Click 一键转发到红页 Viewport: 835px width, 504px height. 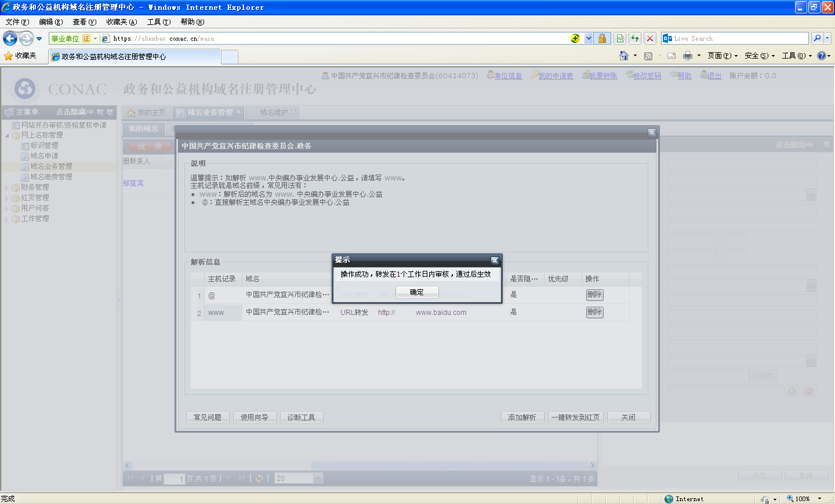[x=576, y=418]
